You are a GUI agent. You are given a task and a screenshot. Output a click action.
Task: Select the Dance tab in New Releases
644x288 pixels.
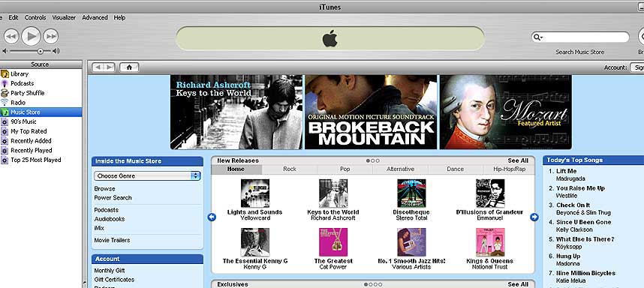point(455,169)
